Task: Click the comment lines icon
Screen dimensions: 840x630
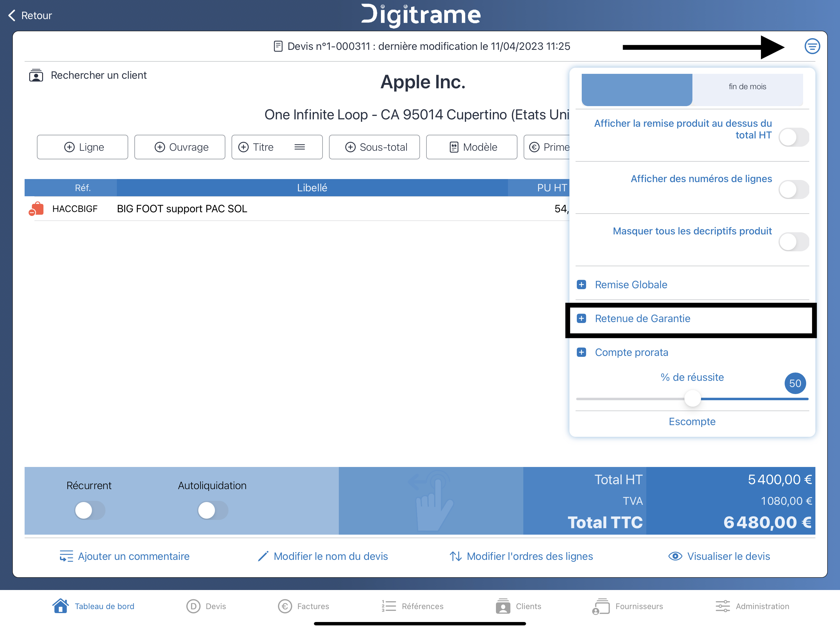Action: click(x=66, y=556)
